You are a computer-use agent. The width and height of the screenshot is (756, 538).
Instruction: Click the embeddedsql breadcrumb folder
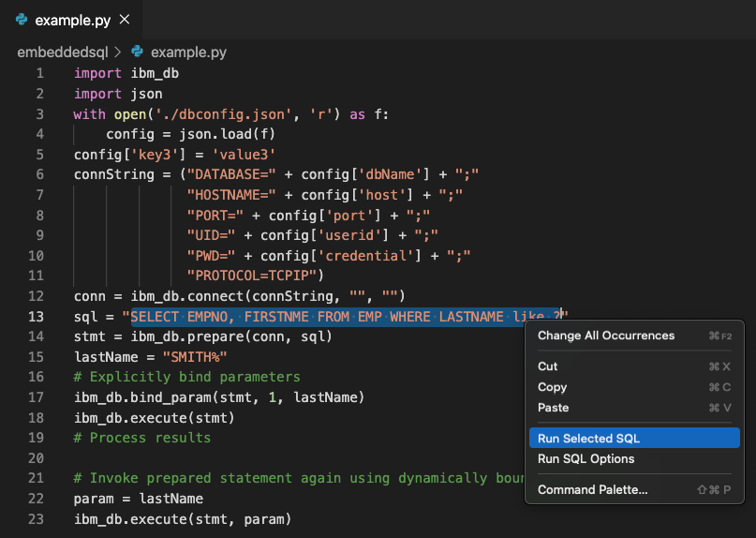[x=63, y=52]
